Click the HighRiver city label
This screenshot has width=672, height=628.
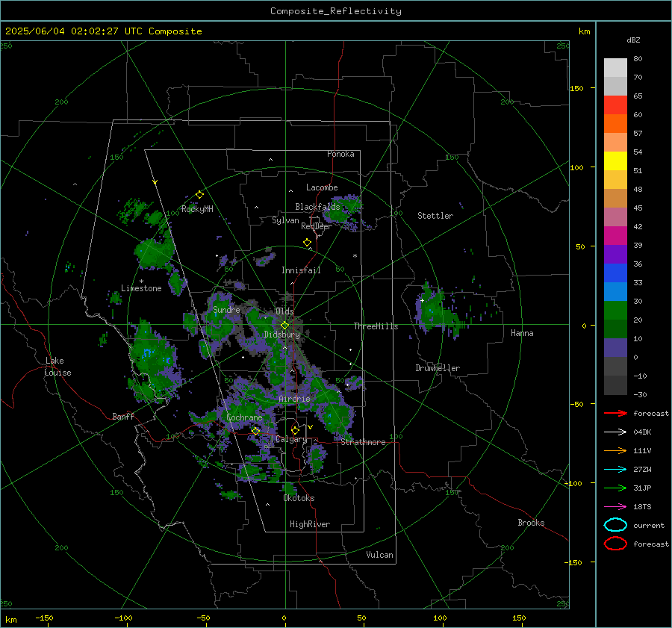(x=310, y=524)
